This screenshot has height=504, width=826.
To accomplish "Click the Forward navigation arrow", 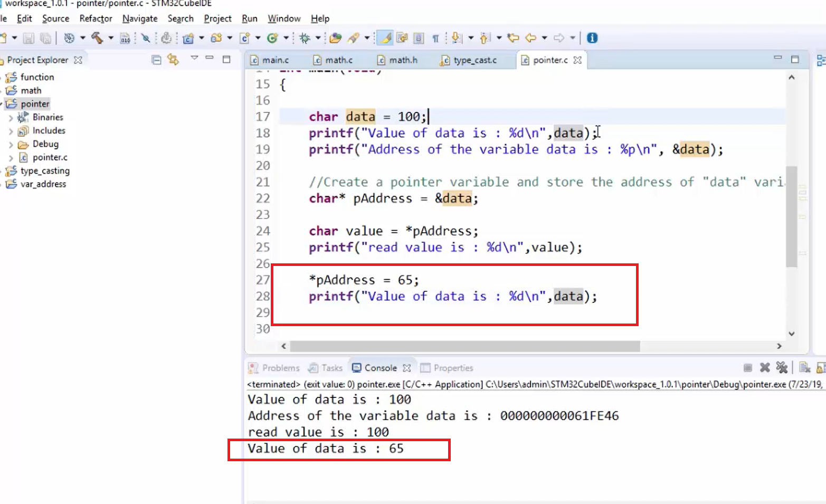I will (559, 38).
